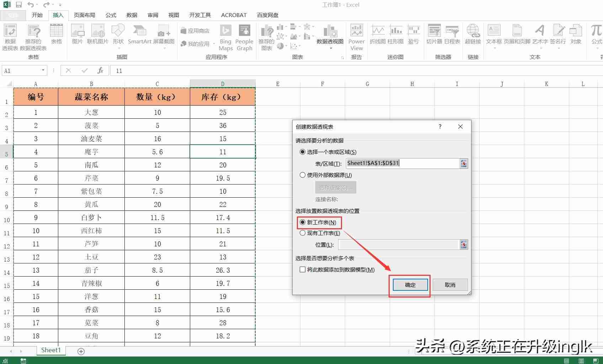Insert a Slicer (切片器)

click(434, 34)
